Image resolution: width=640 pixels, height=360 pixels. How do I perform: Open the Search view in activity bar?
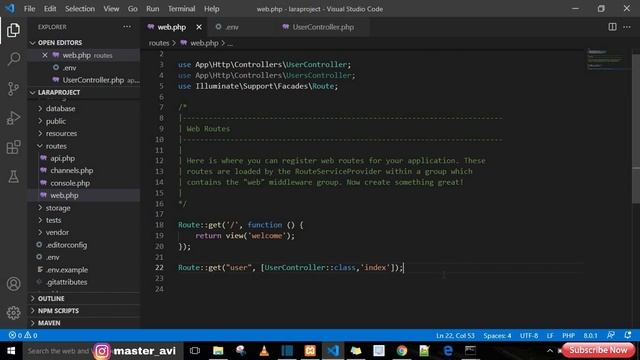point(13,59)
